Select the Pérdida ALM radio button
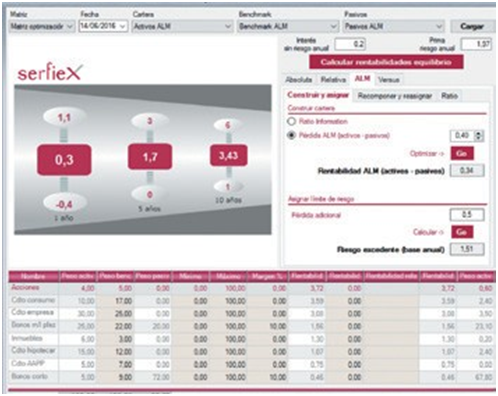The image size is (498, 396). [x=291, y=135]
